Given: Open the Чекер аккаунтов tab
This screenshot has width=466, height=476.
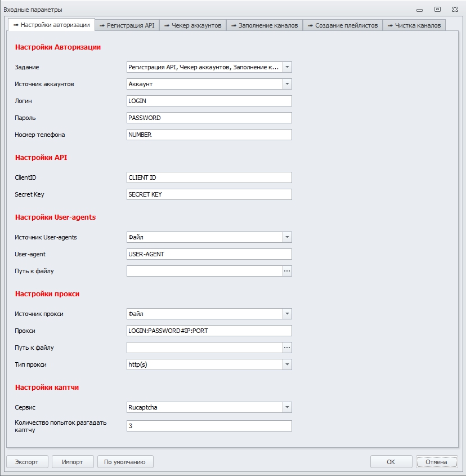Looking at the screenshot, I should click(x=193, y=25).
